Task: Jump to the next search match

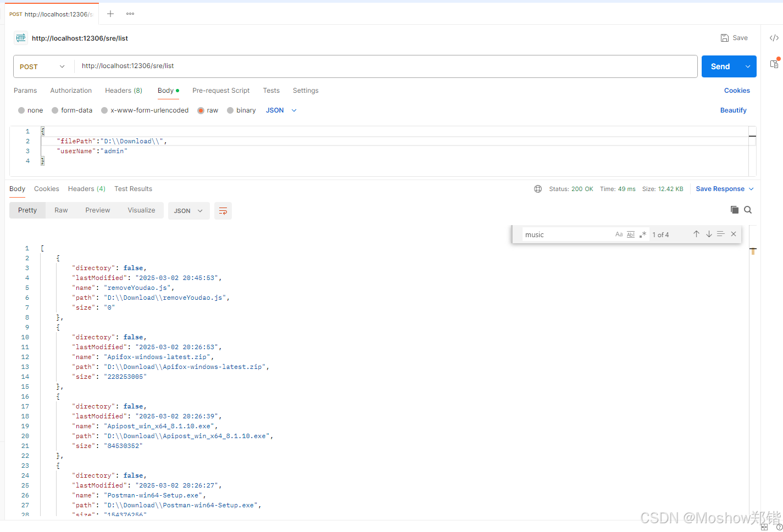Action: (708, 234)
